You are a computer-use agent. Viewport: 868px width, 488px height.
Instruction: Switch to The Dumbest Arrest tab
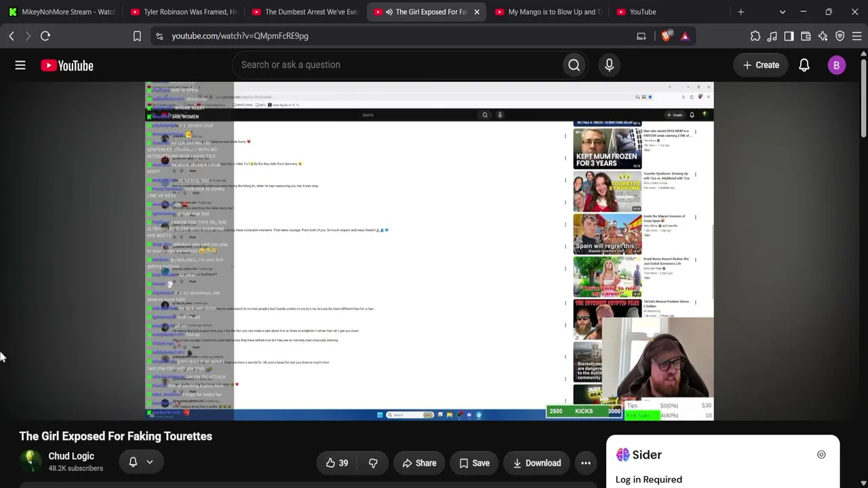[305, 12]
